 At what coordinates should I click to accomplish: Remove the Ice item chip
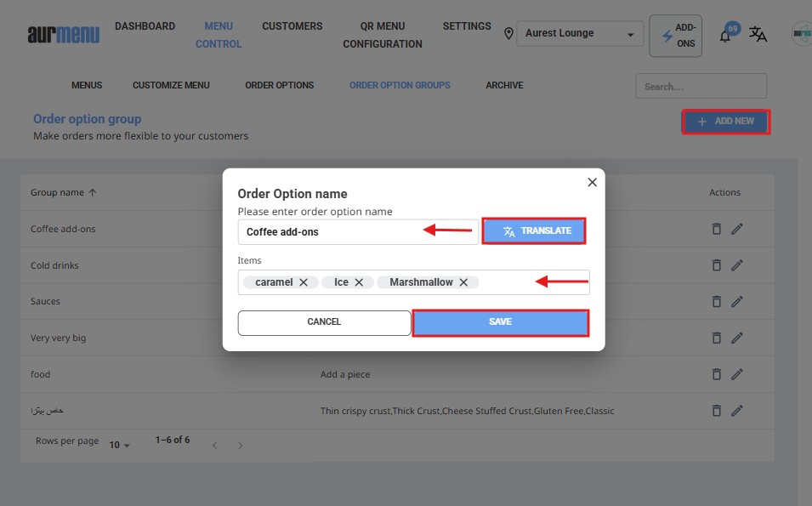(x=359, y=282)
